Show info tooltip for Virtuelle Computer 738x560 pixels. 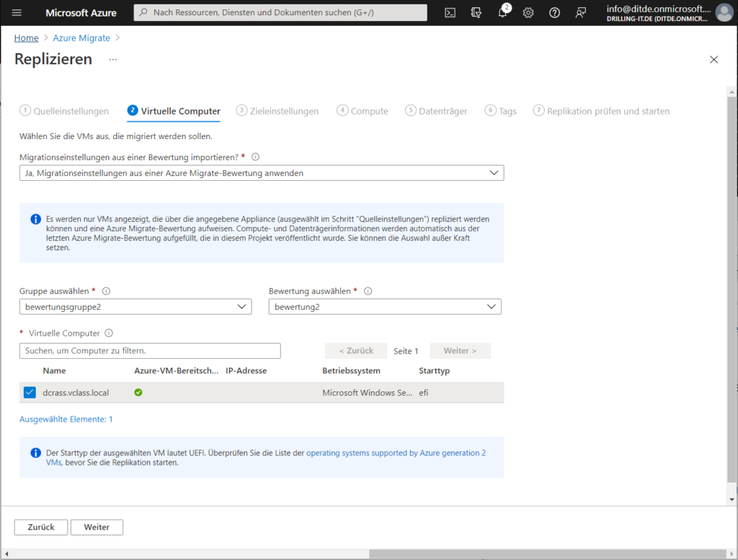coord(109,333)
